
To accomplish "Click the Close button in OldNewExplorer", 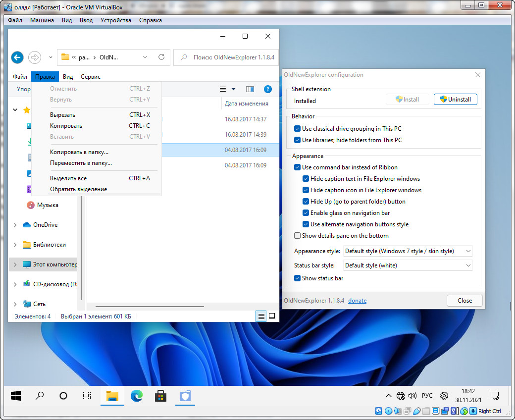I will point(464,301).
